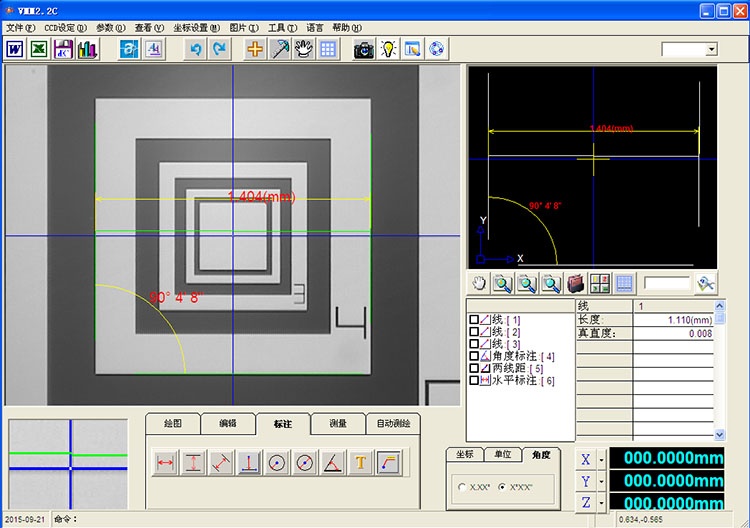This screenshot has width=750, height=528.
Task: Open the Y axis dropdown arrow
Action: [601, 482]
